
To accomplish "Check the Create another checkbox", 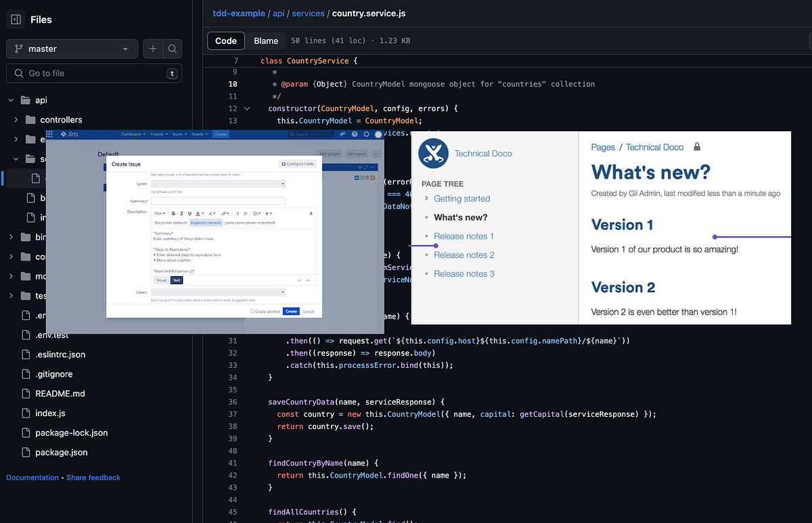I will pos(253,311).
